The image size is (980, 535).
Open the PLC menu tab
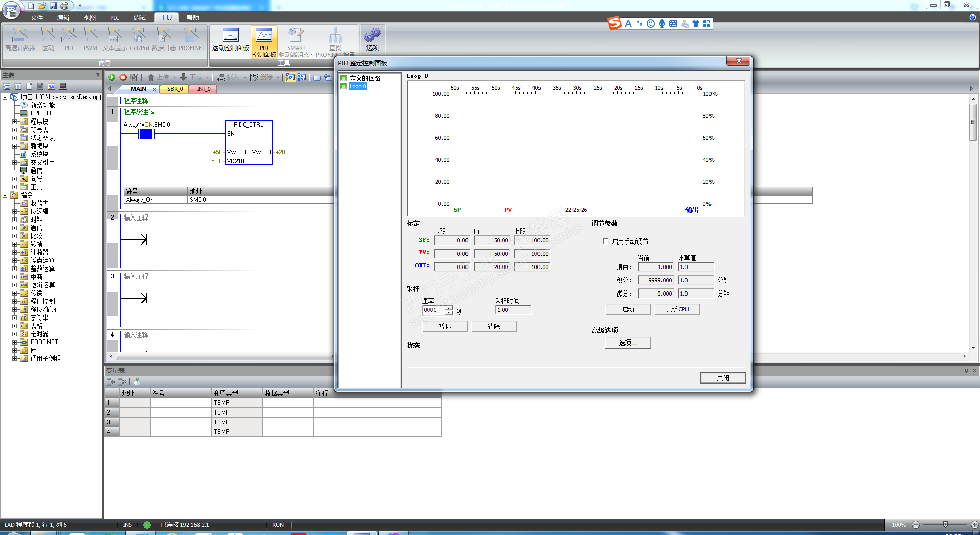point(115,17)
